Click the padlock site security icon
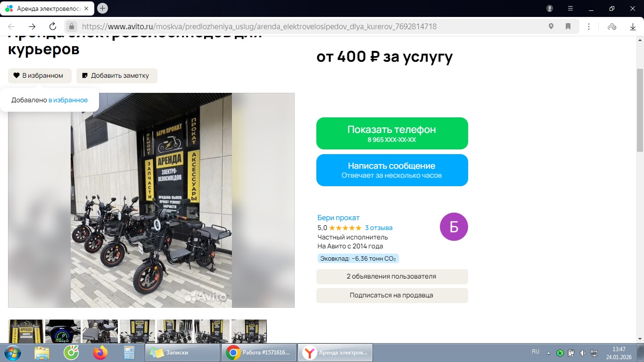This screenshot has height=362, width=644. [72, 26]
